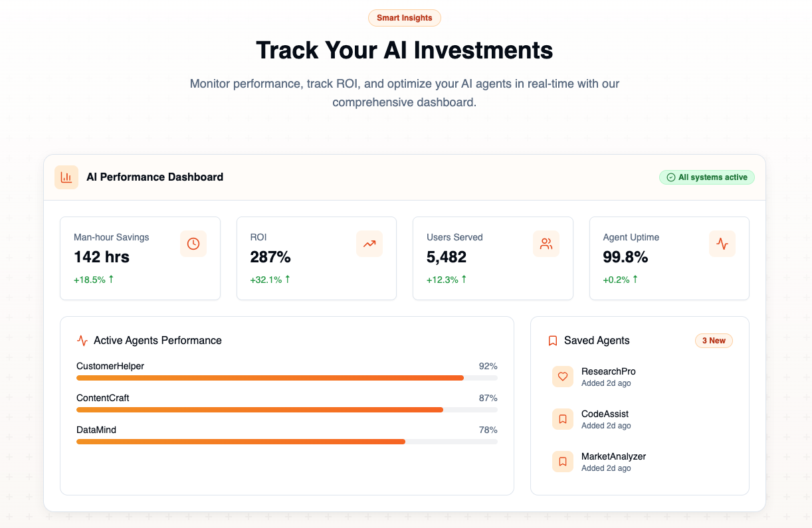Open the MarketAnalyzer saved agent

coord(640,462)
